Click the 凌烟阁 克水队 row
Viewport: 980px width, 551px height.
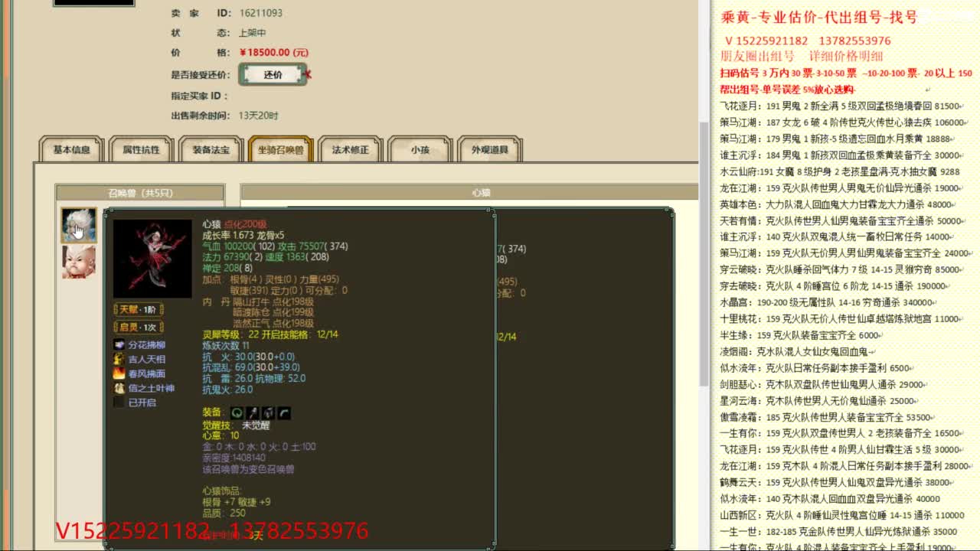[795, 352]
